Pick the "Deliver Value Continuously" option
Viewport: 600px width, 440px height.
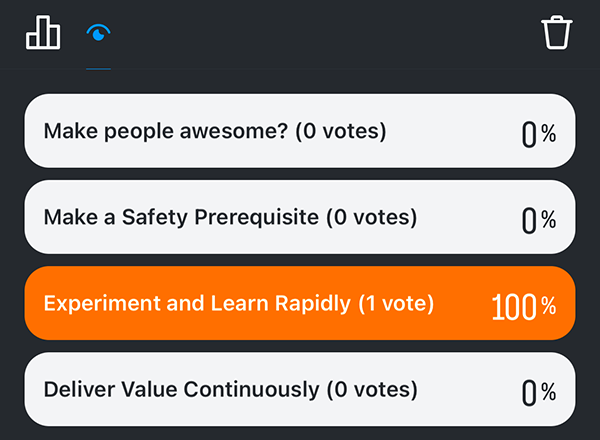tap(300, 390)
